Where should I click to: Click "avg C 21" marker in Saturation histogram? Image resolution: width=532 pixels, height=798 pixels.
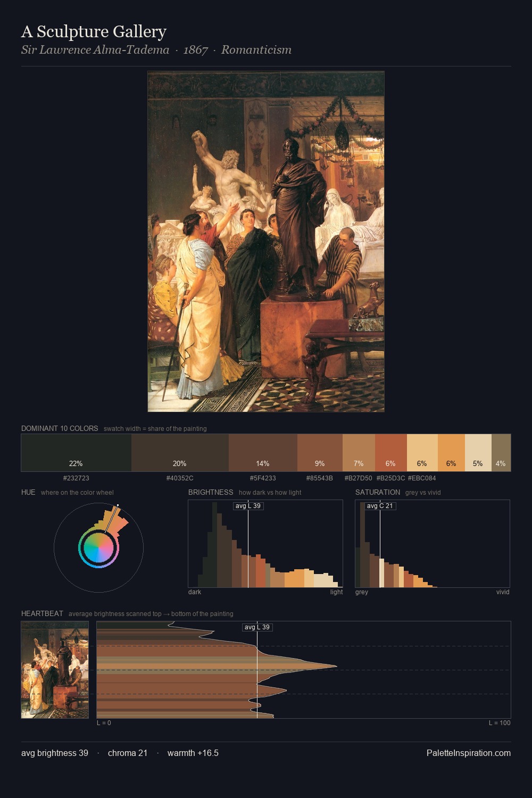(380, 505)
